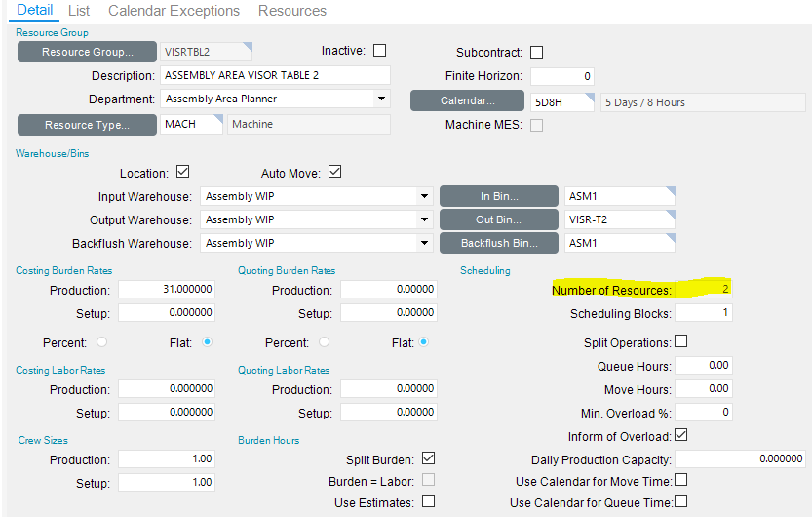Viewport: 812px width, 517px height.
Task: Open the Resources tab
Action: tap(292, 11)
